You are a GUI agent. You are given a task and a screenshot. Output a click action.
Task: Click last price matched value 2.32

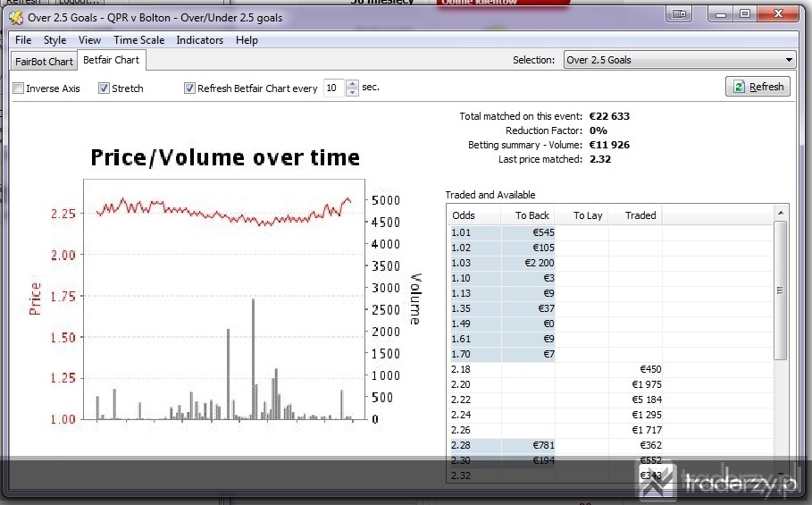click(600, 159)
